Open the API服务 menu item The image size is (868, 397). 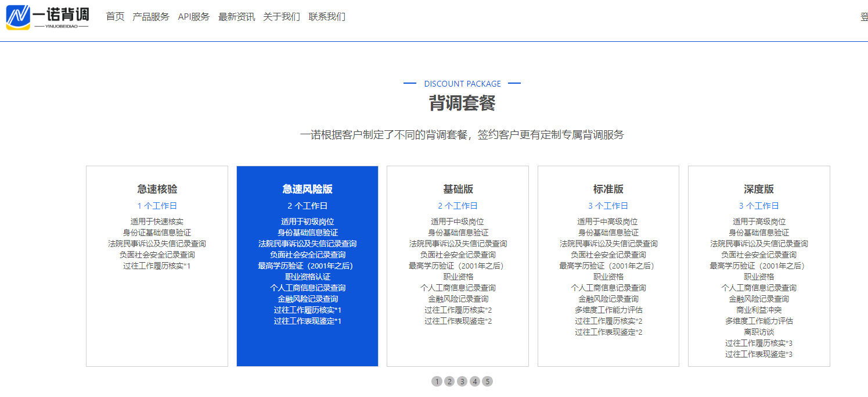194,17
